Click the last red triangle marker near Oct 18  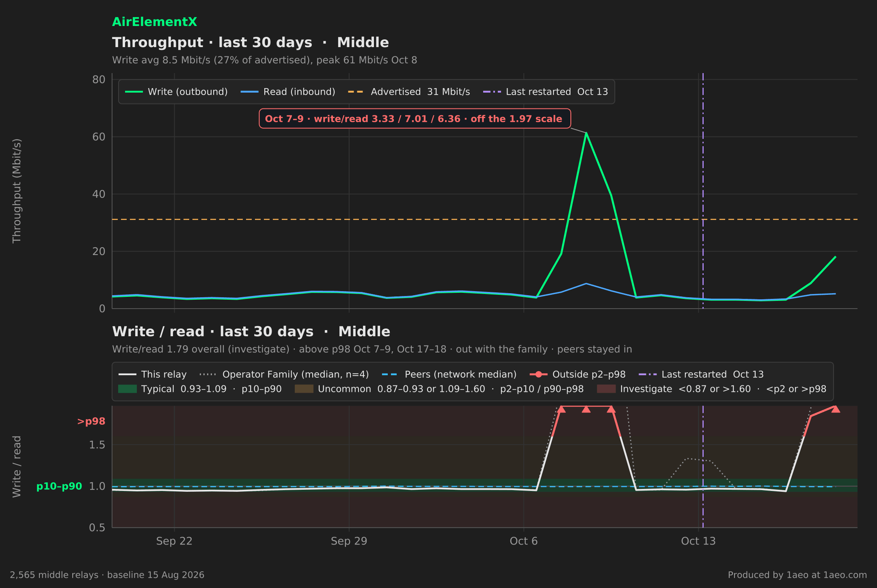point(836,409)
